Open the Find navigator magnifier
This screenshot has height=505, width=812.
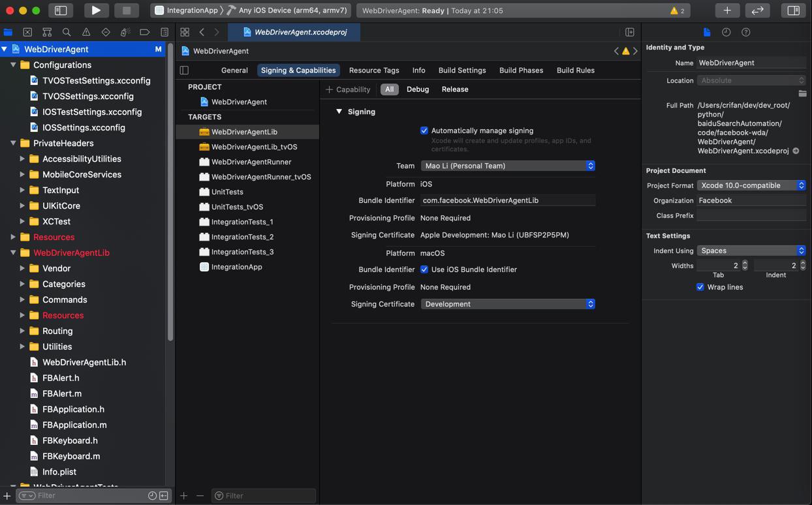tap(67, 32)
